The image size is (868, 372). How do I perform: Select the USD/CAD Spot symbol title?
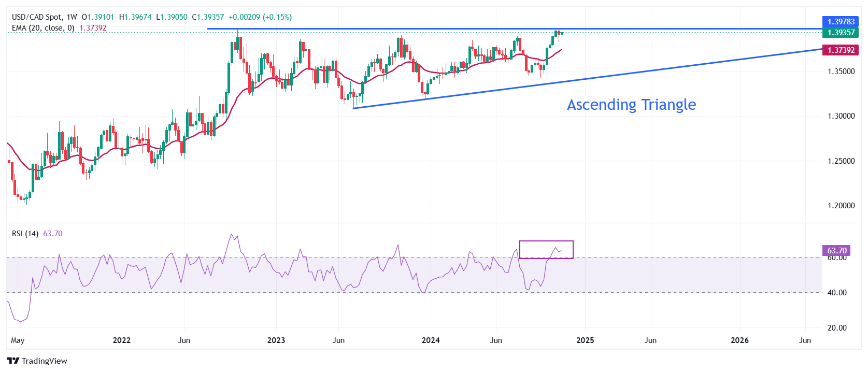pyautogui.click(x=37, y=17)
